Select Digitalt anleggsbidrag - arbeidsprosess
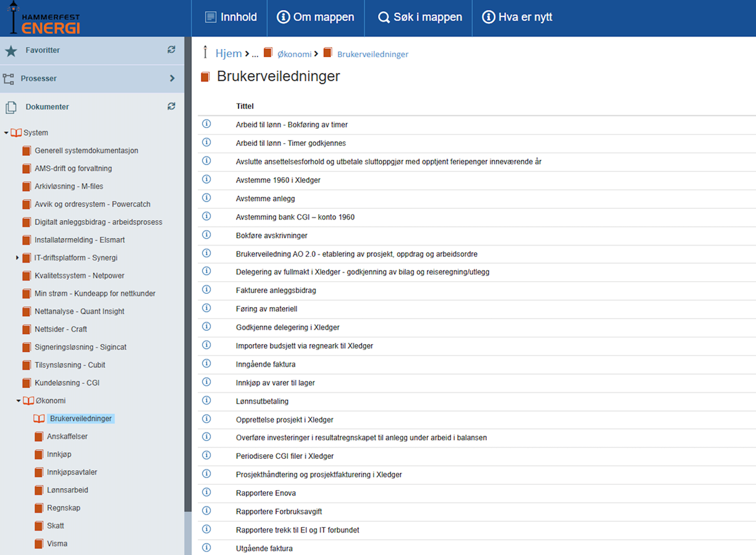Viewport: 756px width, 555px height. [98, 222]
